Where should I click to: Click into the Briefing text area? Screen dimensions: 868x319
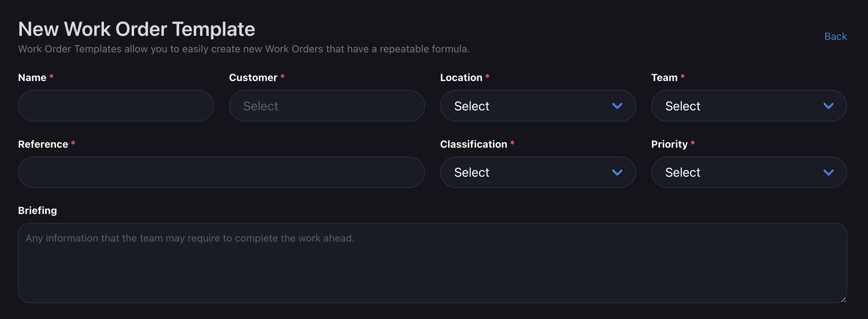(432, 263)
